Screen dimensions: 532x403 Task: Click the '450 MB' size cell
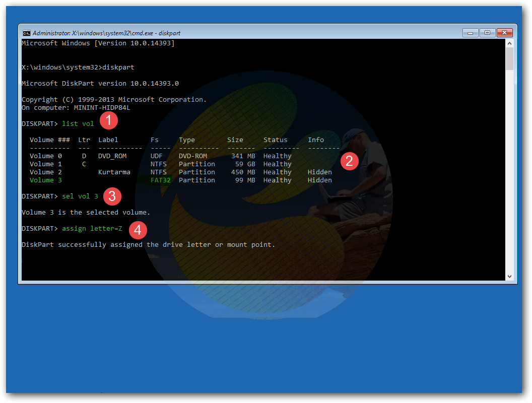click(x=243, y=172)
